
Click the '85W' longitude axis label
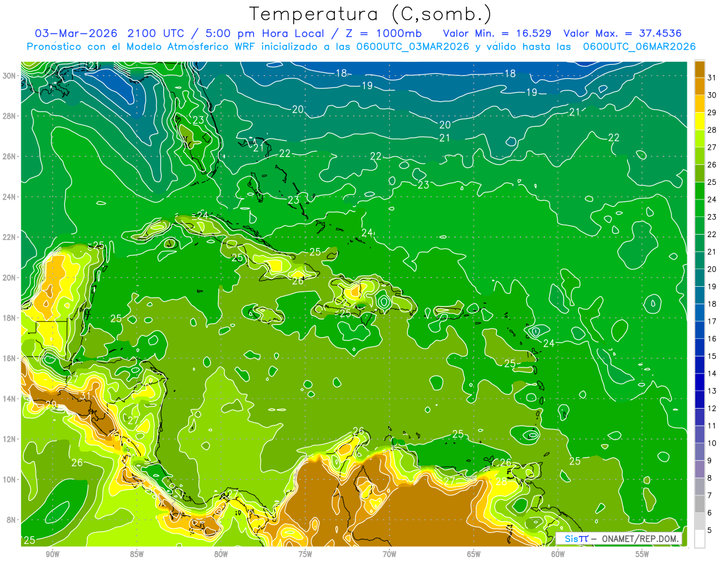(136, 554)
